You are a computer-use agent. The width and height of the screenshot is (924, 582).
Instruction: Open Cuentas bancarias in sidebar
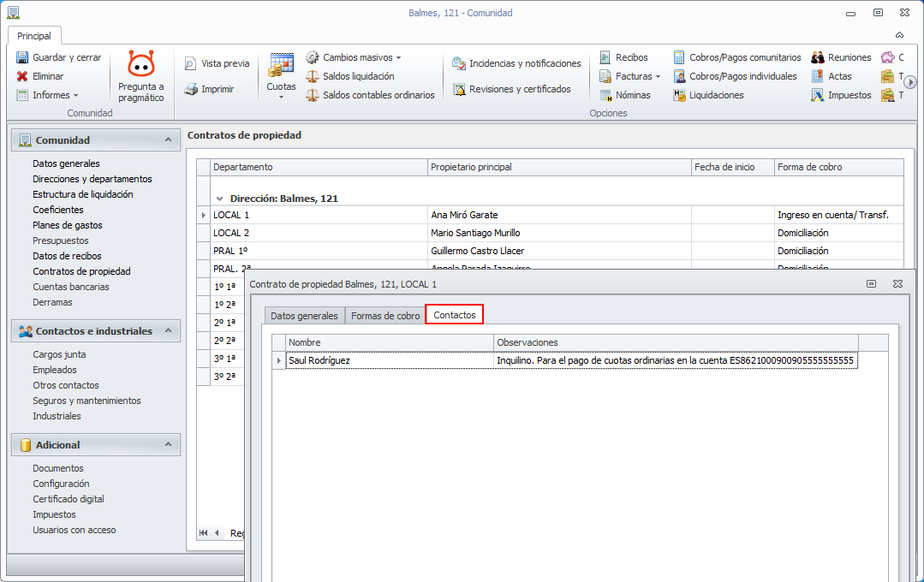[71, 287]
